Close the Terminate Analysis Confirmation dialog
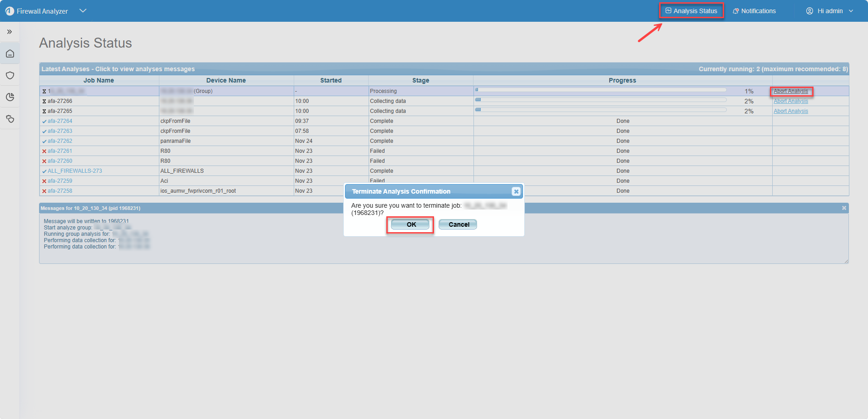 click(516, 191)
